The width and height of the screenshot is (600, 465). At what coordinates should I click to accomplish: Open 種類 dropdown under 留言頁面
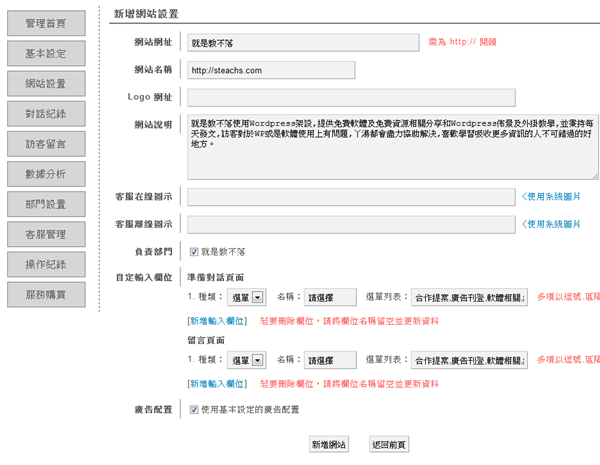point(246,360)
